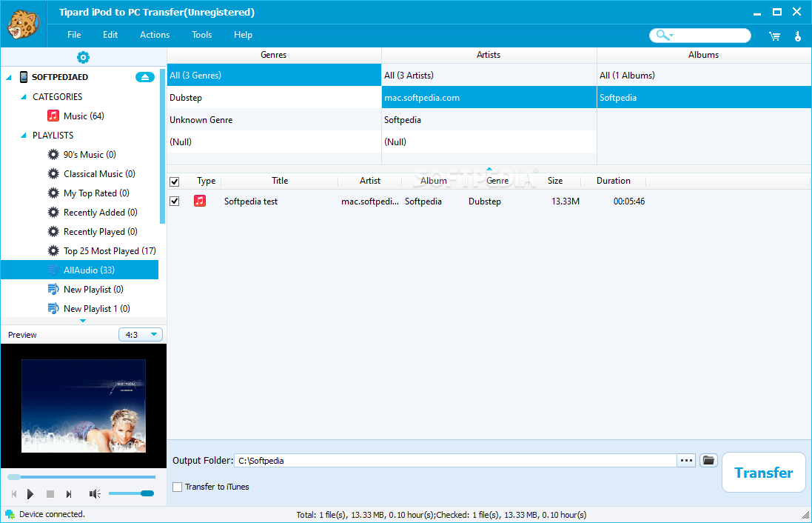Click the music type icon of Softpedia test
Image resolution: width=812 pixels, height=523 pixels.
(200, 201)
